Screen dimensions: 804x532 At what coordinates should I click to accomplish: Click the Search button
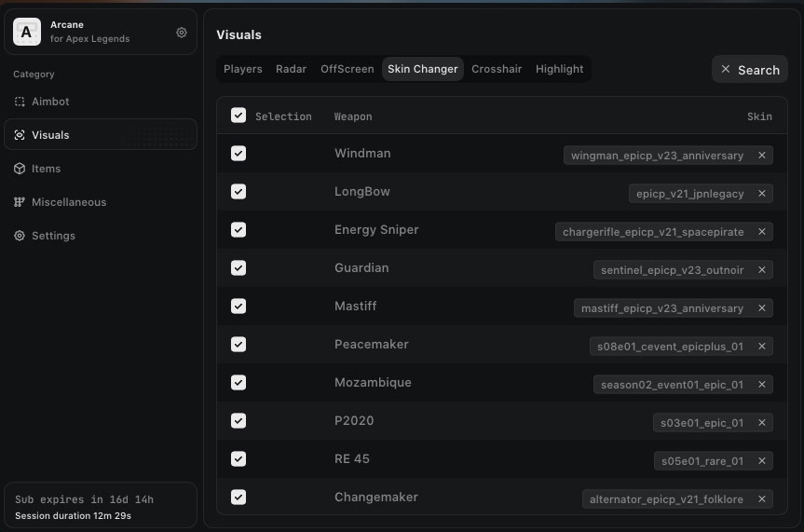coord(749,70)
